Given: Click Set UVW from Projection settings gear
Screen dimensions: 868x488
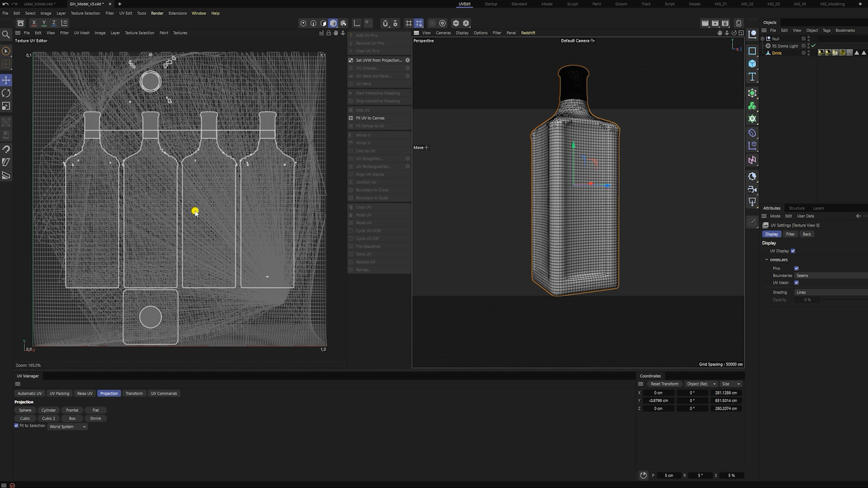Looking at the screenshot, I should click(407, 60).
